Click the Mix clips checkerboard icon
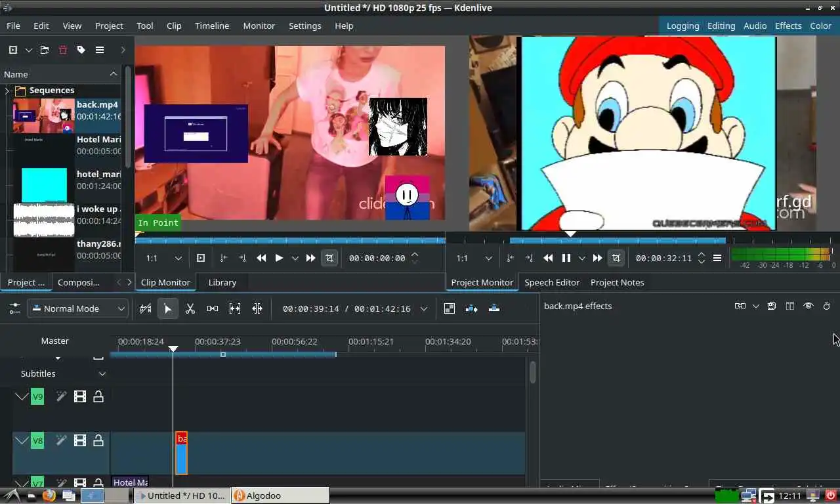840x504 pixels. click(x=450, y=308)
